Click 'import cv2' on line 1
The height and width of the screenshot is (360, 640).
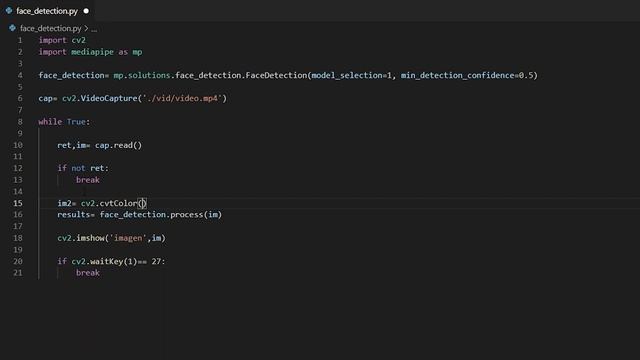(x=62, y=40)
